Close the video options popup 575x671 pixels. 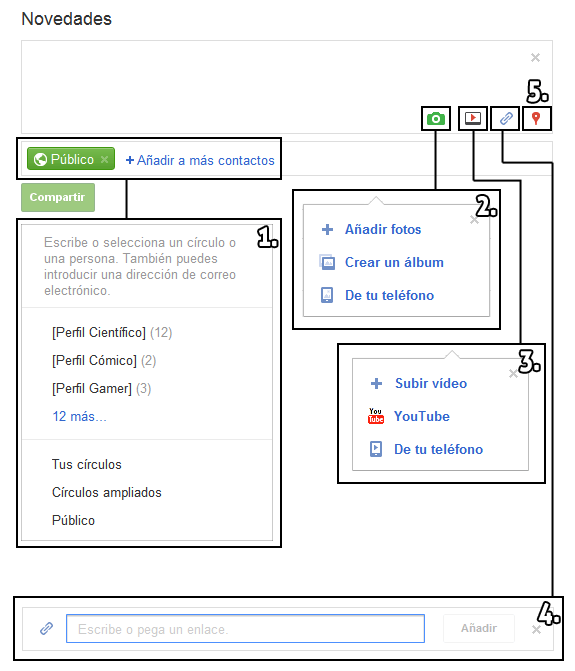513,374
